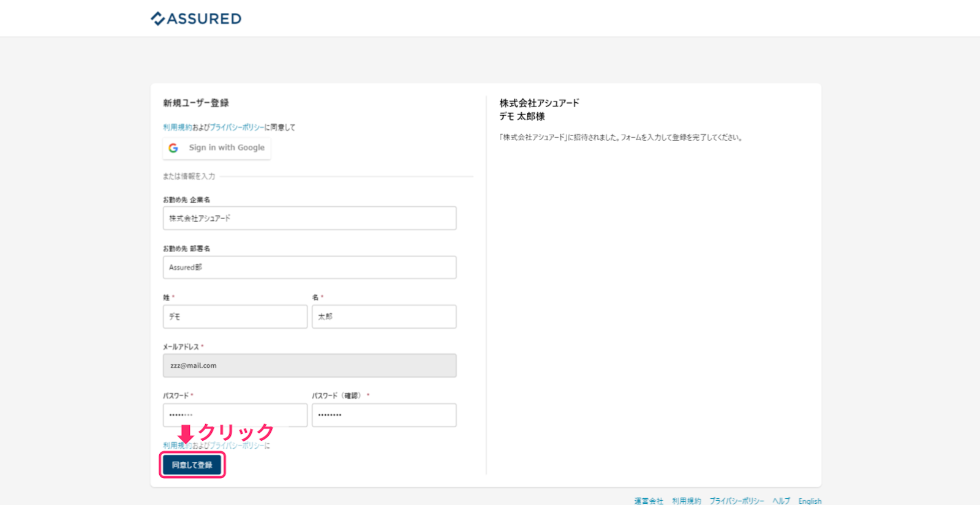Select the または情報を入力 divider label

(x=189, y=176)
